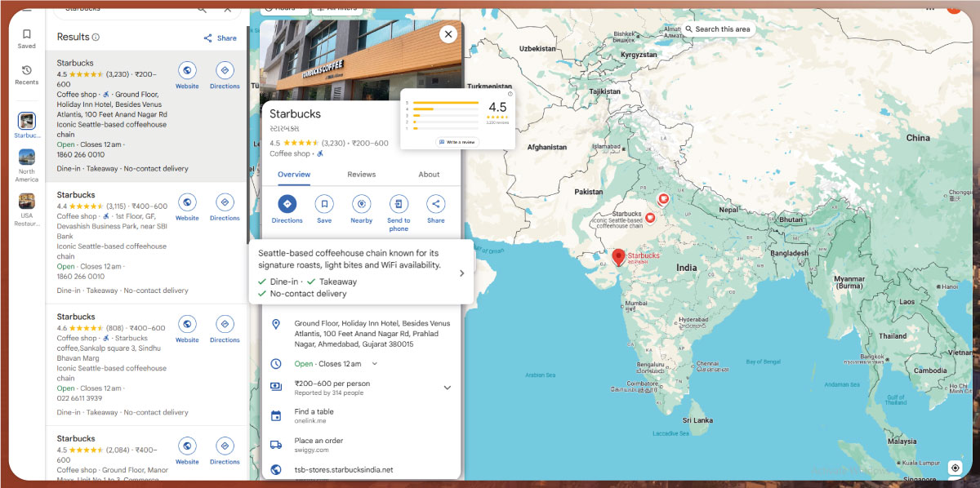This screenshot has width=980, height=488.
Task: Click the Thailand label on the map
Action: click(893, 335)
